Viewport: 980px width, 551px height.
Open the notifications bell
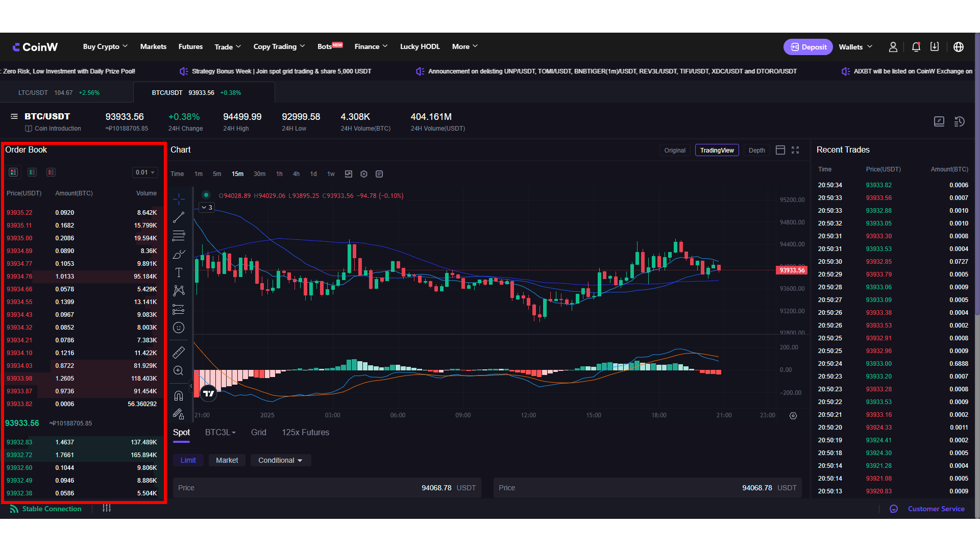(916, 47)
